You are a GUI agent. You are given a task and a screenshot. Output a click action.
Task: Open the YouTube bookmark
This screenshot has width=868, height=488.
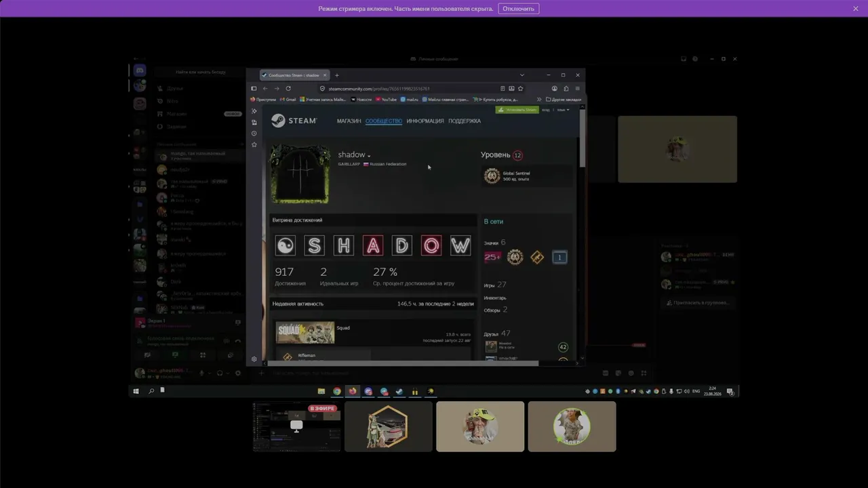tap(387, 100)
